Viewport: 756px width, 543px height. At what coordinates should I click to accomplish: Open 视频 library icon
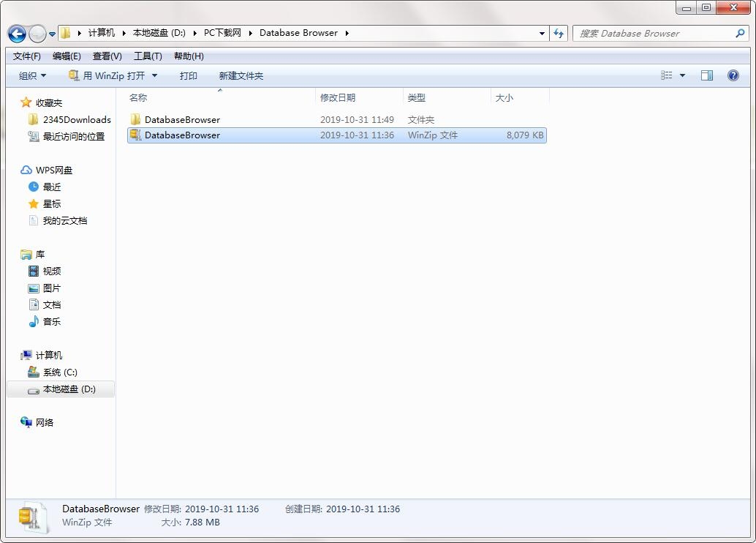pos(34,271)
